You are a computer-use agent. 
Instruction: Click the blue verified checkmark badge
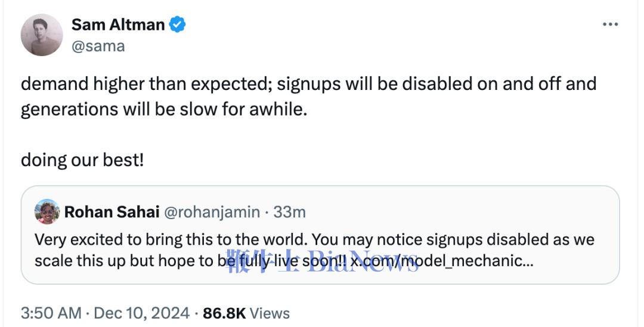[178, 24]
